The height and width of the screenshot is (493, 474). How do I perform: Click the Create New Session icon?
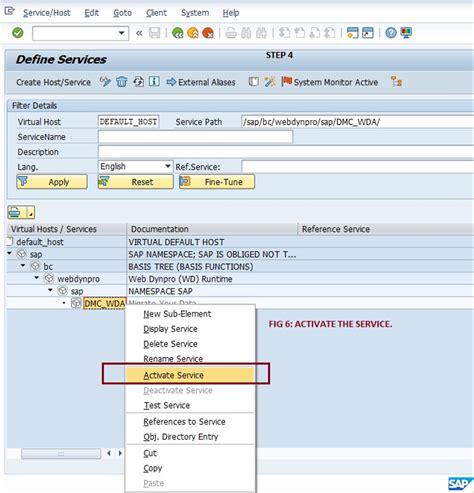[352, 33]
